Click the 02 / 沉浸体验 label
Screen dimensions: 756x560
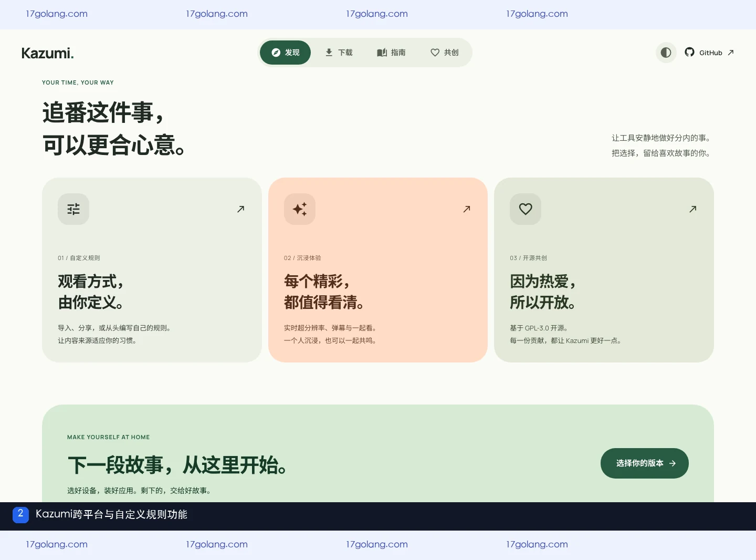pyautogui.click(x=302, y=258)
